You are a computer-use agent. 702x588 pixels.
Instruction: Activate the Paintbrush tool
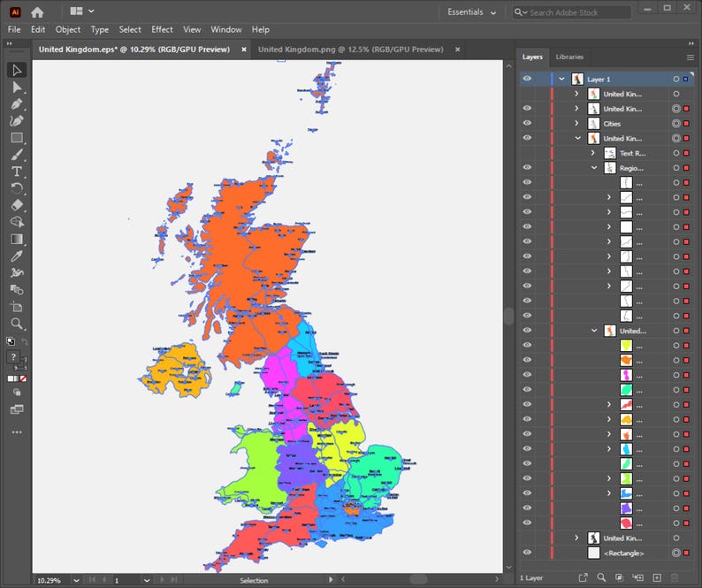coord(17,155)
